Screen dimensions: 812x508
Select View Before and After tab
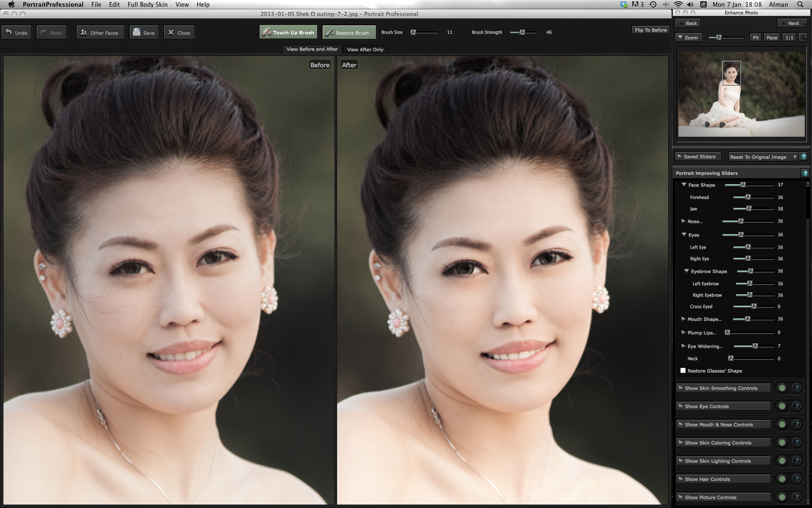[x=312, y=49]
